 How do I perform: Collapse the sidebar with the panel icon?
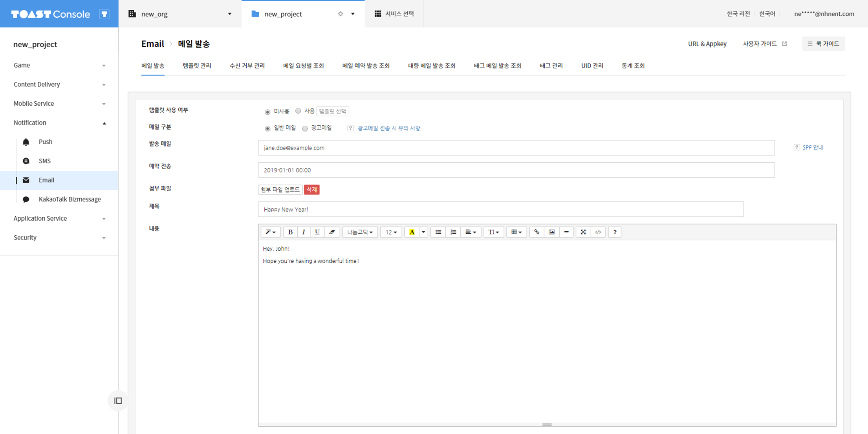coord(118,401)
